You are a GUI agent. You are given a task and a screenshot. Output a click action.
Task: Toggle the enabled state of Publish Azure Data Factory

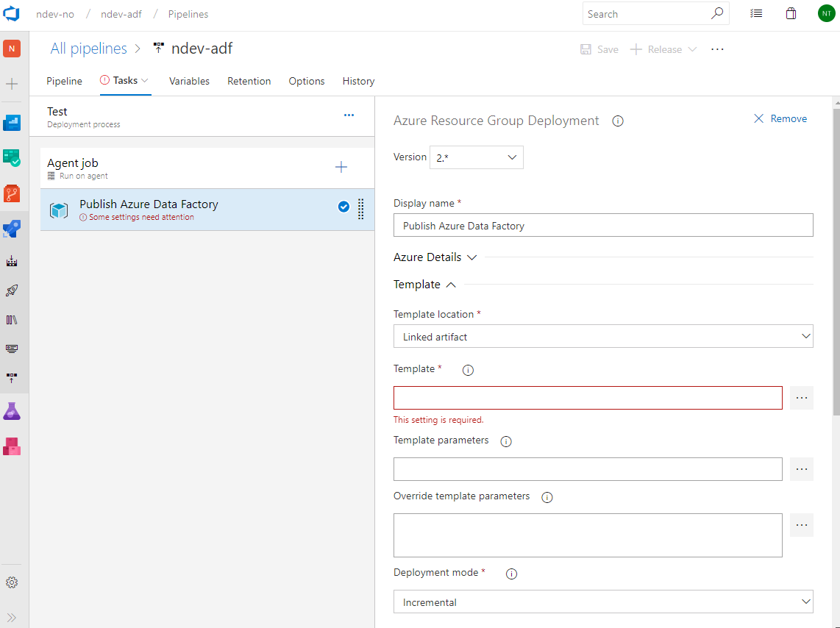click(x=344, y=207)
